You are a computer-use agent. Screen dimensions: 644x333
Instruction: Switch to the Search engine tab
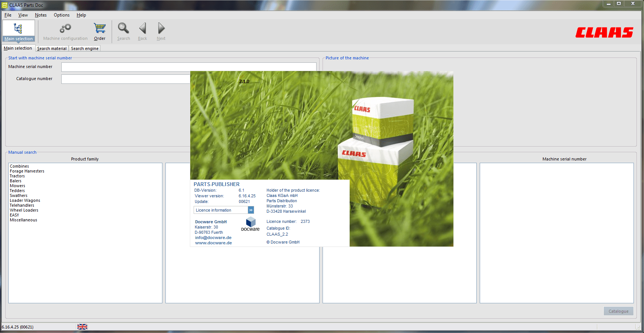coord(85,48)
